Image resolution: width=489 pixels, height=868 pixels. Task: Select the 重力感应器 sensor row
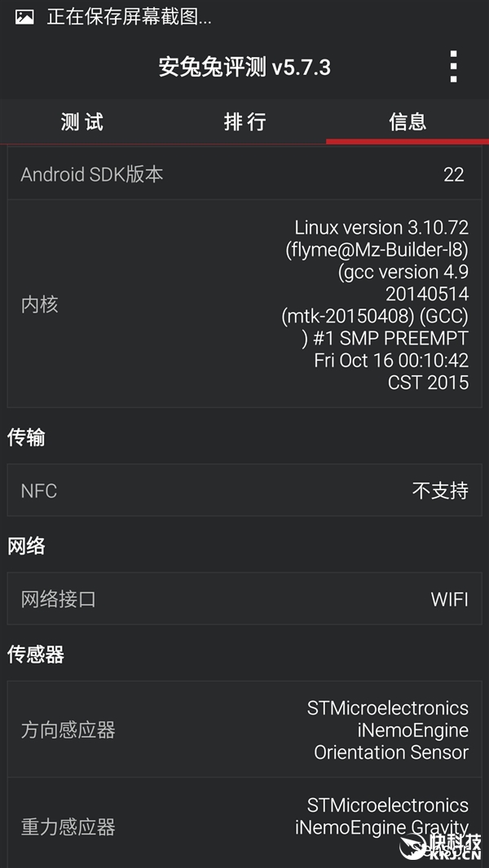[244, 822]
